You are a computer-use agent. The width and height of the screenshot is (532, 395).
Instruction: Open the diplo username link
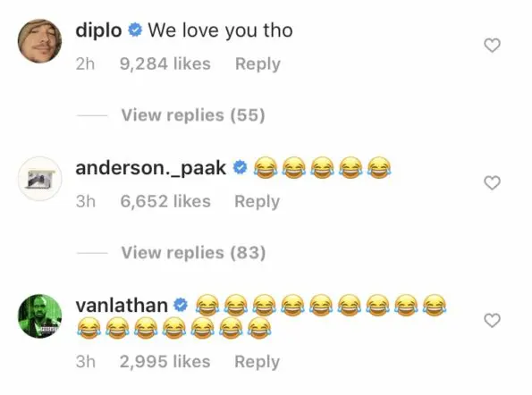point(98,31)
